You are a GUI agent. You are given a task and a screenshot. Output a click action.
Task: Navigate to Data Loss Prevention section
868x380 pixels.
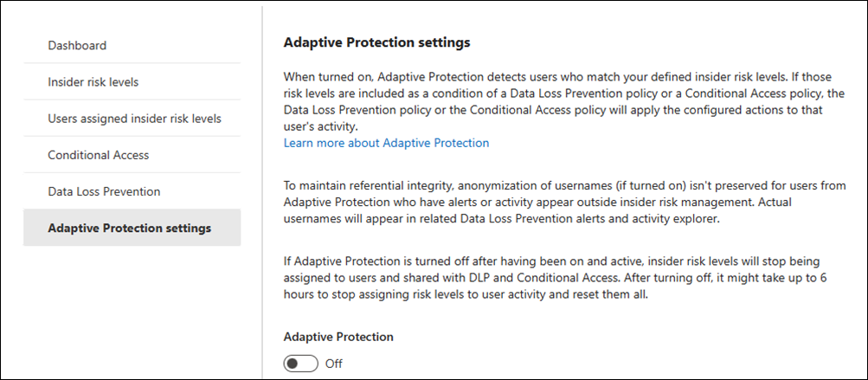click(104, 191)
